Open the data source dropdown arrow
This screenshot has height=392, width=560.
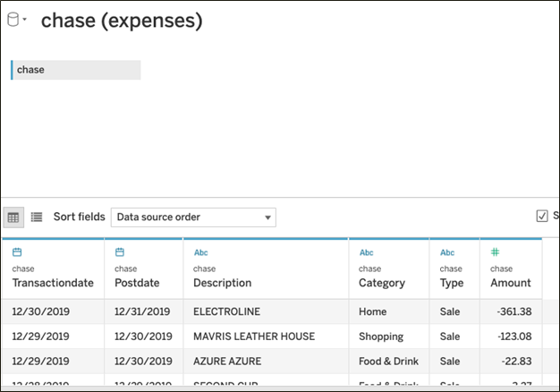point(25,20)
